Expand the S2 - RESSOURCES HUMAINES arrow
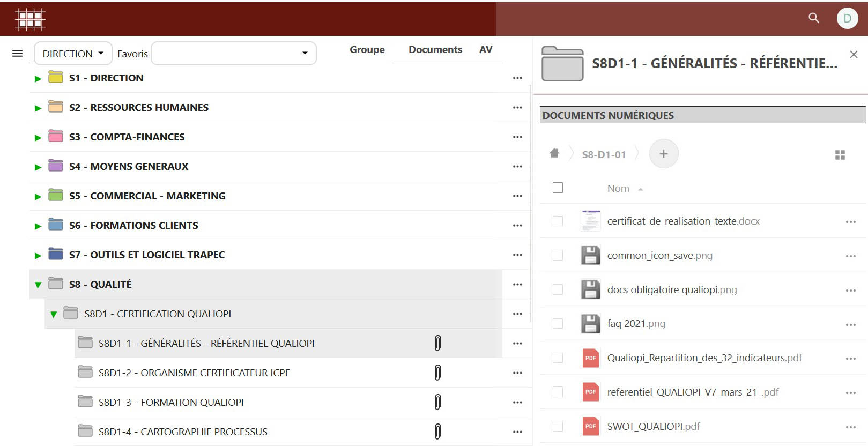 tap(38, 108)
